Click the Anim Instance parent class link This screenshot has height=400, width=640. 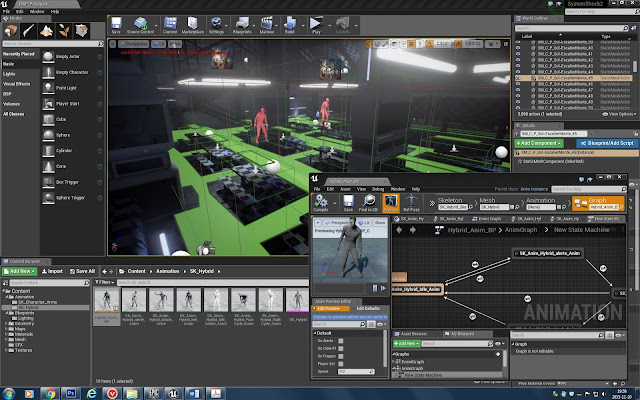534,189
